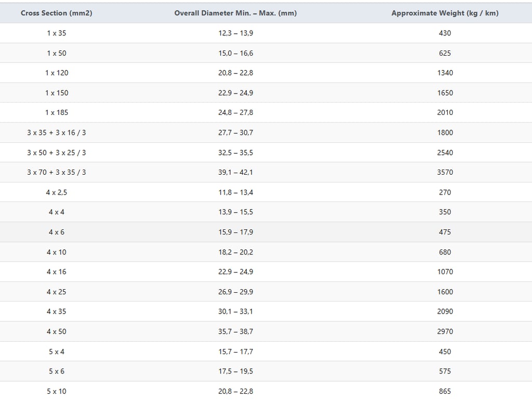Click the Cross Section (mm2) column header
This screenshot has width=532, height=401.
click(57, 13)
